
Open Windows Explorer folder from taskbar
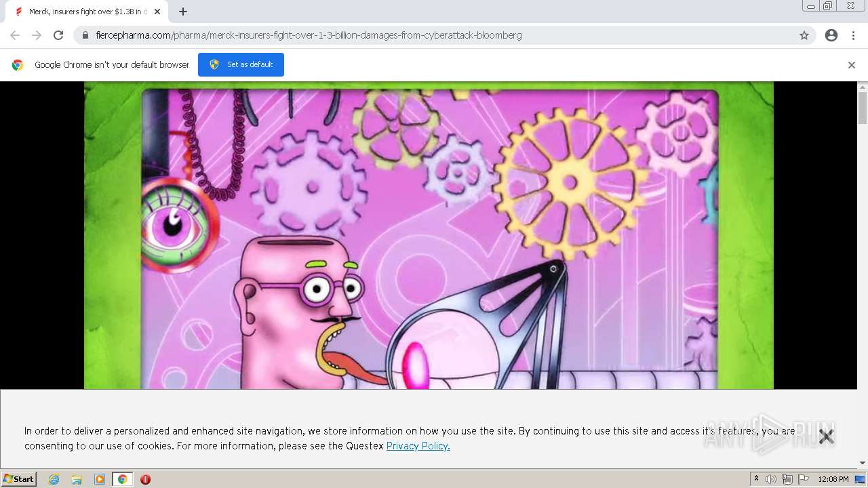[77, 479]
